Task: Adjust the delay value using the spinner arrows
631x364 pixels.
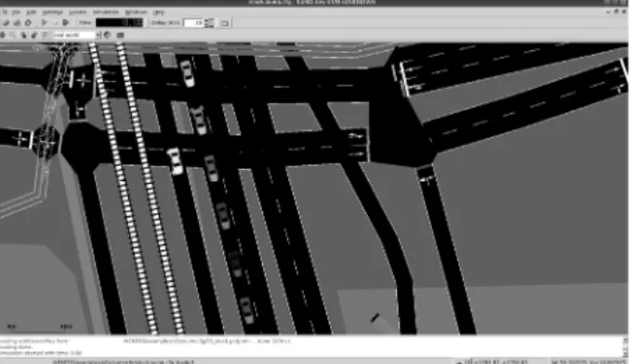Action: (209, 23)
